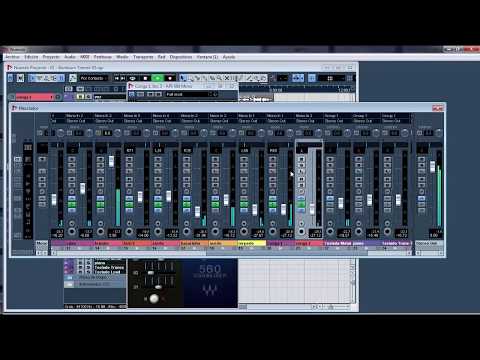480x360 pixels.
Task: Open the MIDI menu
Action: (85, 57)
